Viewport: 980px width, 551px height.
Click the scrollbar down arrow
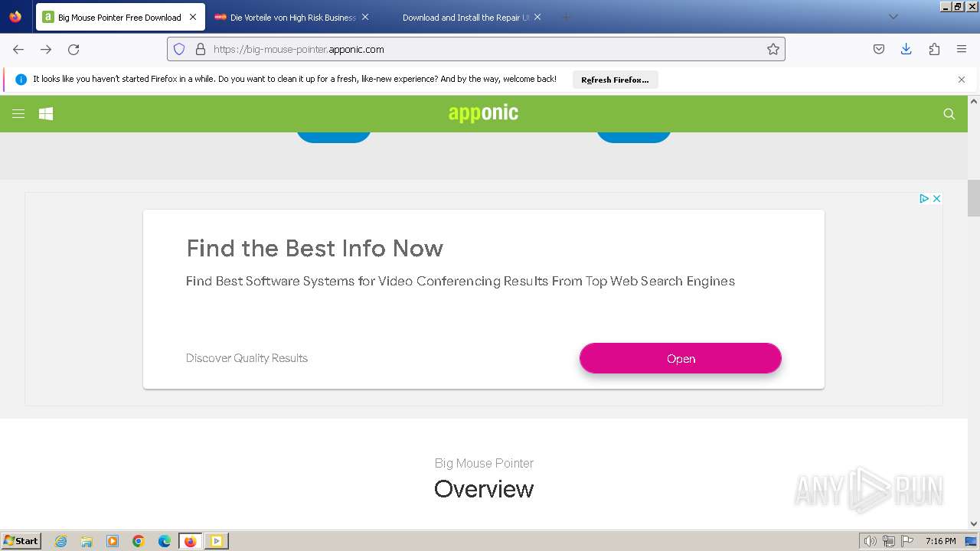(974, 523)
